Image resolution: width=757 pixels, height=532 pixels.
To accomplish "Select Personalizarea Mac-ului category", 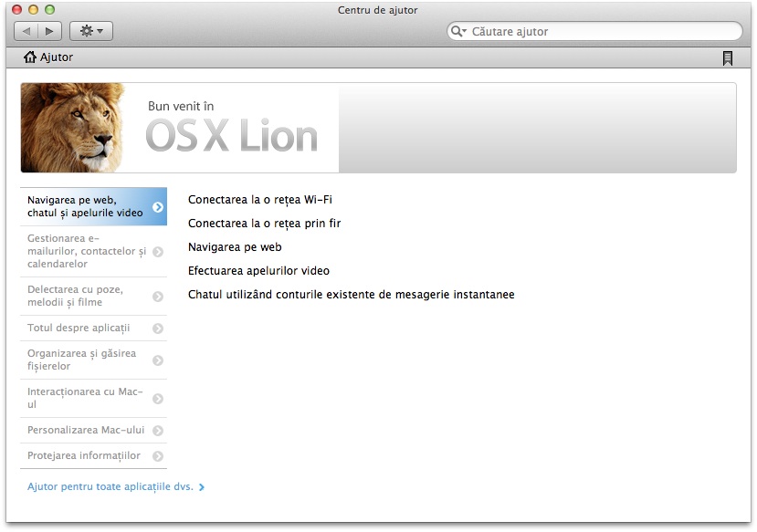I will 93,430.
